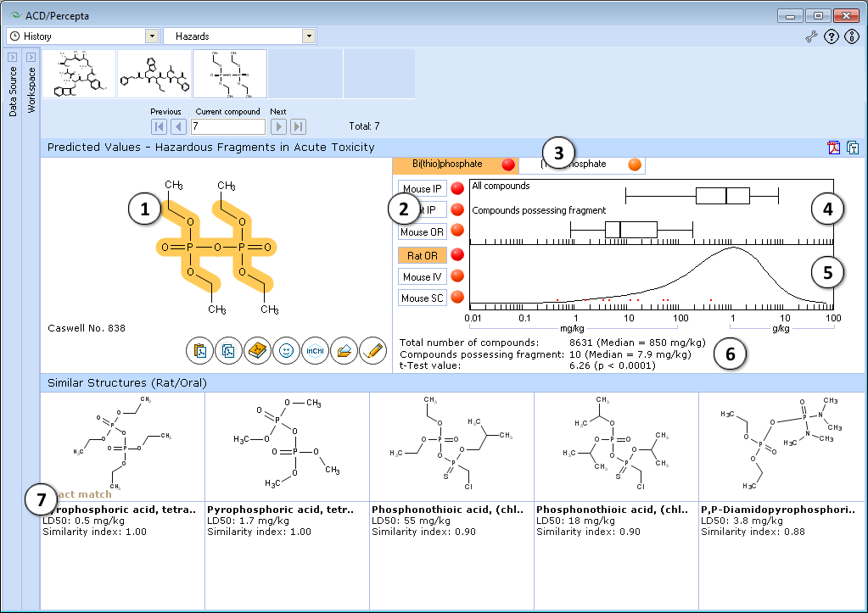The height and width of the screenshot is (613, 868).
Task: Go to next compound
Action: coord(278,126)
